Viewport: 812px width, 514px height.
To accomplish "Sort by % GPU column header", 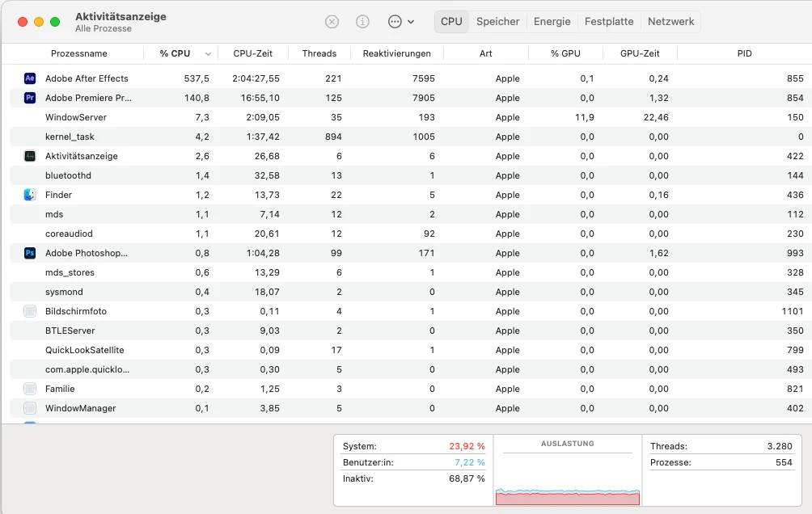I will (565, 53).
